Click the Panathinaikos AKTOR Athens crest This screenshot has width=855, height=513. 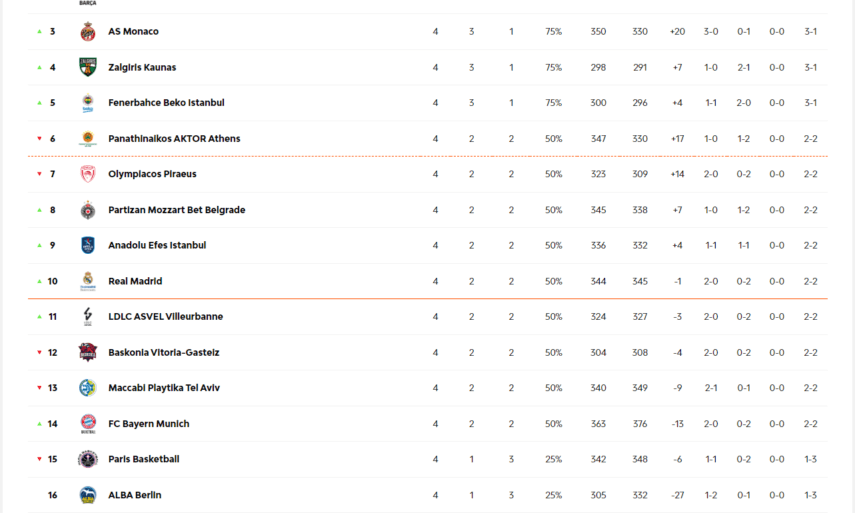[88, 139]
